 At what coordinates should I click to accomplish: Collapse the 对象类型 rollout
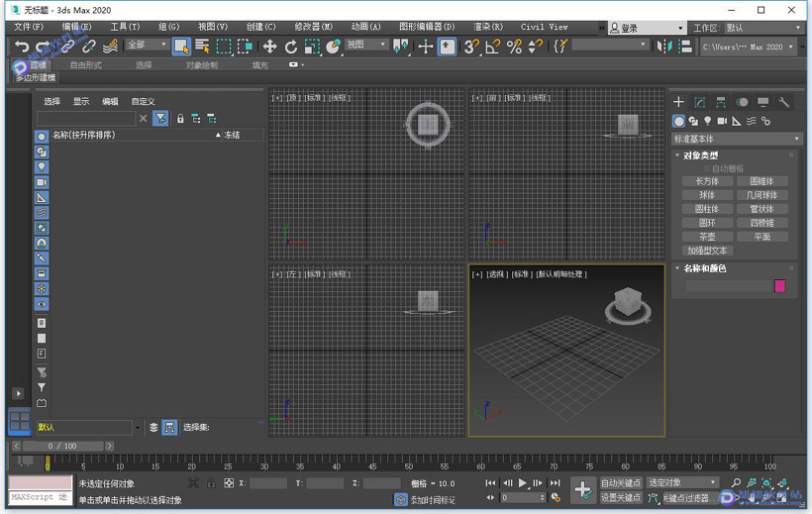click(x=677, y=154)
